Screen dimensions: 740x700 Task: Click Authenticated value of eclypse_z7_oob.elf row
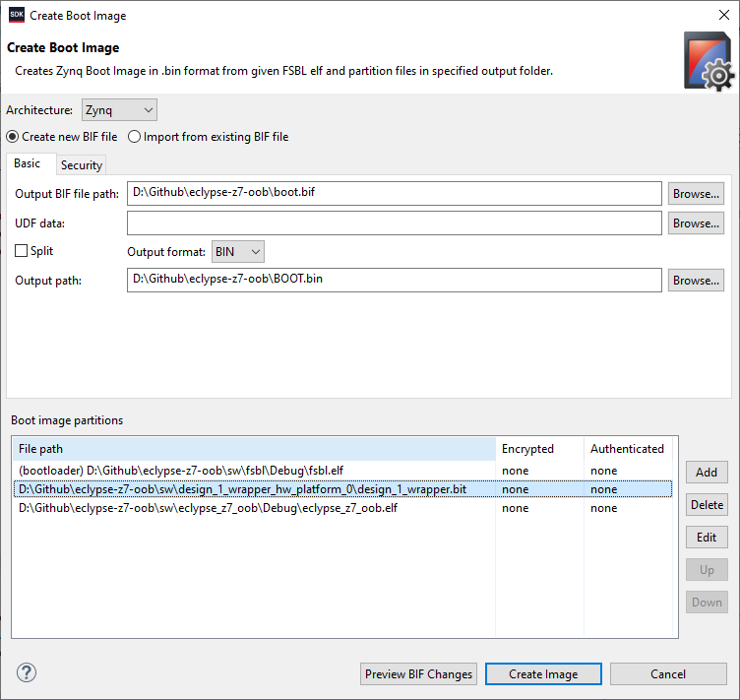tap(603, 508)
